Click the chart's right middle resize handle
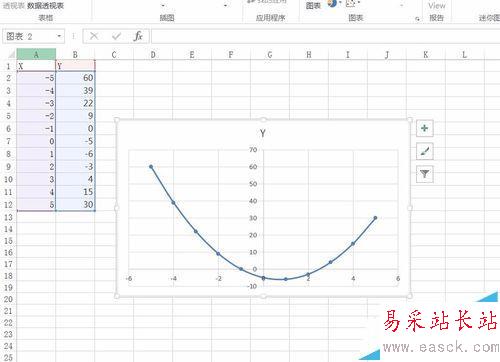500x362 pixels. click(410, 208)
